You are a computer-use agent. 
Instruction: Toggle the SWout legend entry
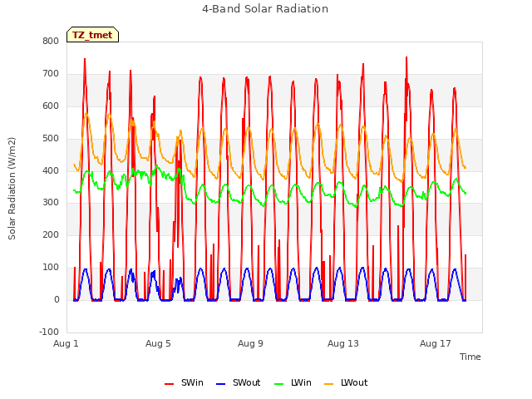239,382
